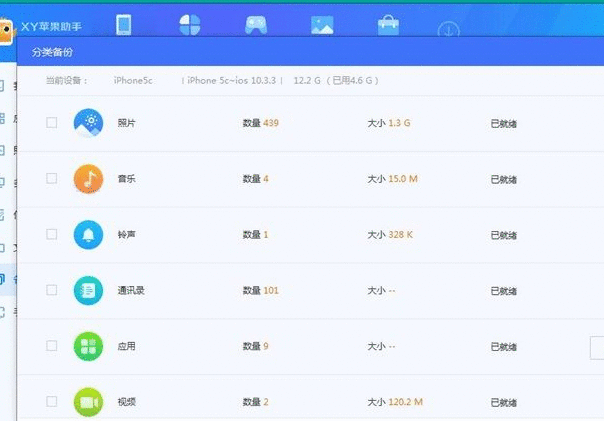The height and width of the screenshot is (421, 604).
Task: Click the '12.2 G（已用4.6 G）' storage text
Action: pyautogui.click(x=336, y=81)
